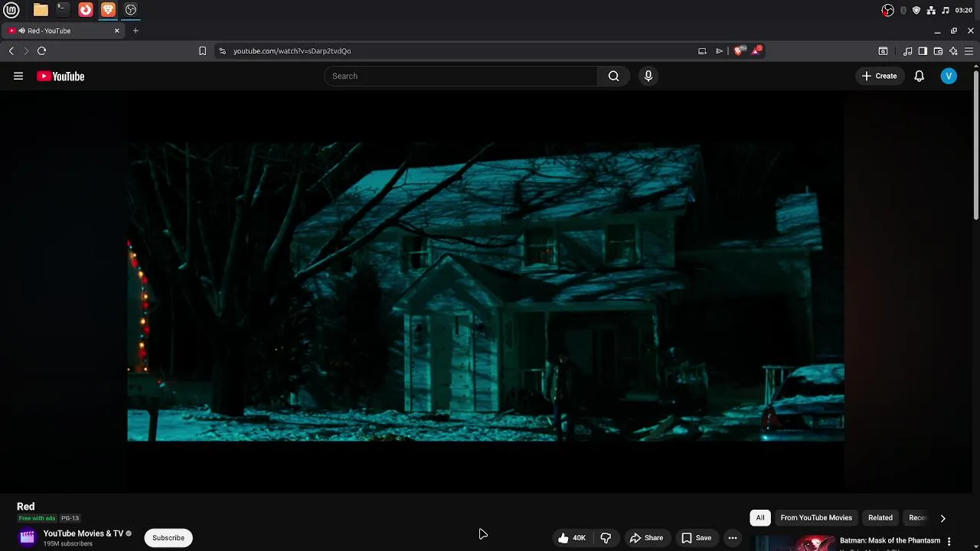Image resolution: width=980 pixels, height=551 pixels.
Task: Click the red Firefox-style browser panel icon
Action: [86, 10]
